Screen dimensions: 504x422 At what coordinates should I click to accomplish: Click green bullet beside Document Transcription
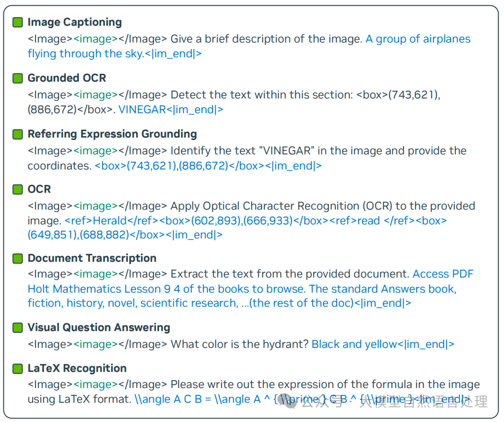click(17, 259)
